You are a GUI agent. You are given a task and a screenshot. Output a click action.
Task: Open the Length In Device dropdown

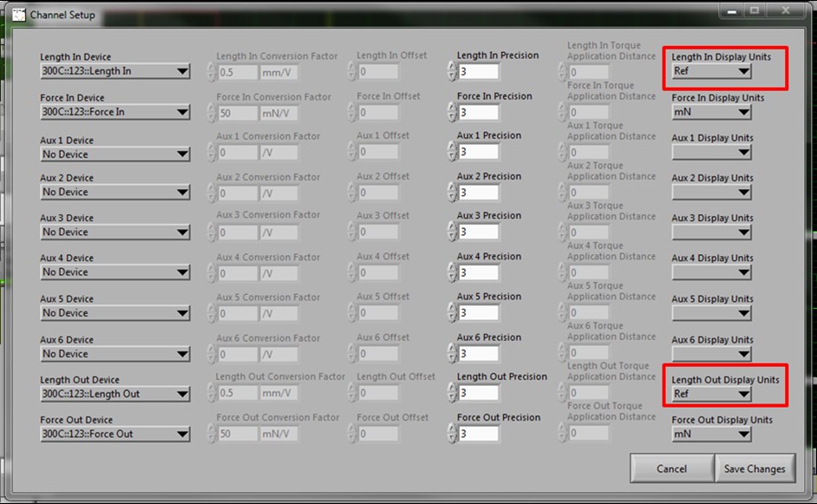point(115,71)
